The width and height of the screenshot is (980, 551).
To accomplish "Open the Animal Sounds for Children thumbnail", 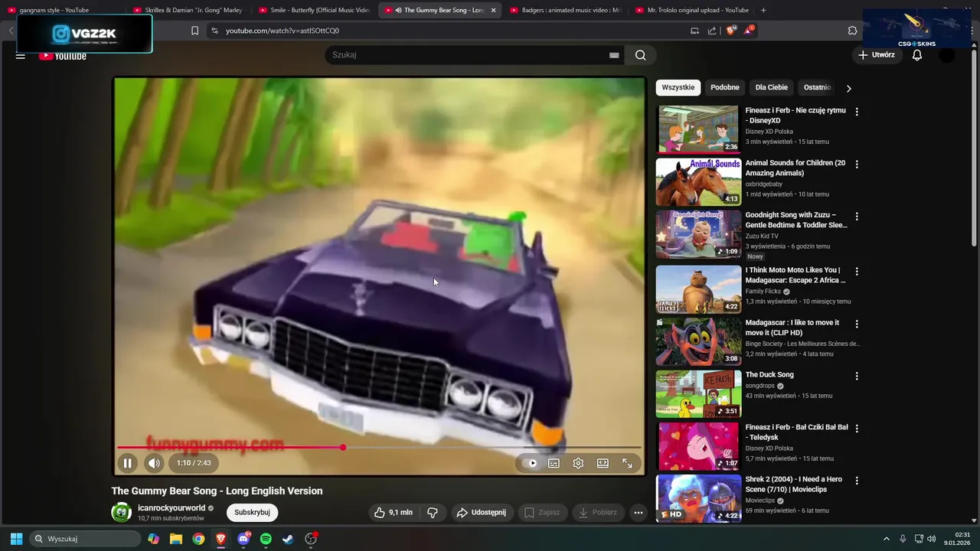I will point(698,182).
